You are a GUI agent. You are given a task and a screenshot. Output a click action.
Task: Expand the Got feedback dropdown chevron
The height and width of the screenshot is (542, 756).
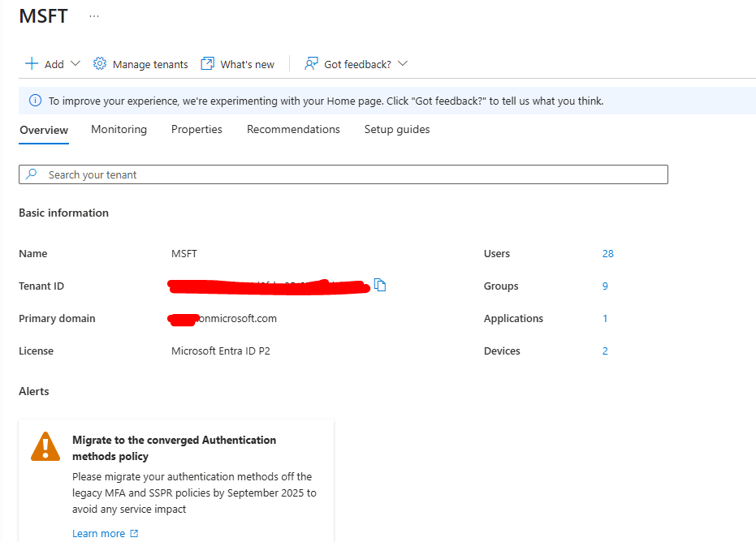tap(403, 63)
